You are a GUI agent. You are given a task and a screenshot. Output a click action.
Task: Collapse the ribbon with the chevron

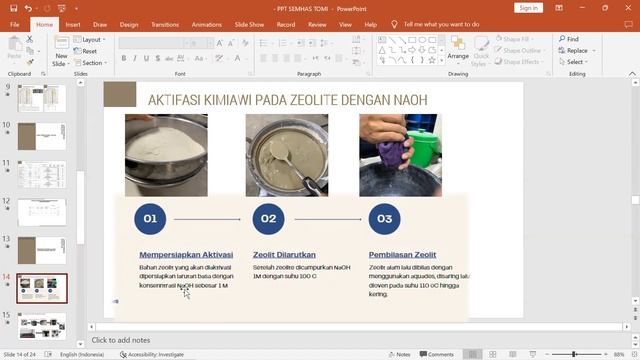632,73
